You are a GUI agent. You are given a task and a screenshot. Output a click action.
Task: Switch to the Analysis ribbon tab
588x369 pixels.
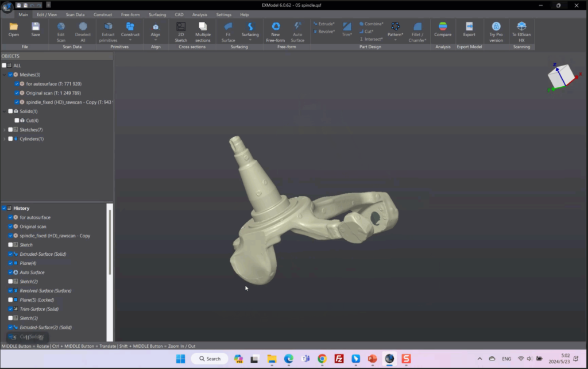pyautogui.click(x=200, y=14)
